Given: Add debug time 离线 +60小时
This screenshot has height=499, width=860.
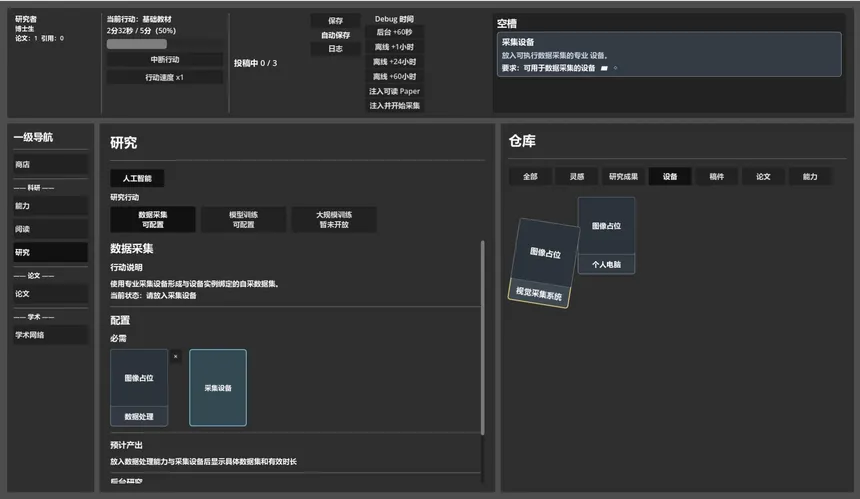Looking at the screenshot, I should pyautogui.click(x=394, y=77).
